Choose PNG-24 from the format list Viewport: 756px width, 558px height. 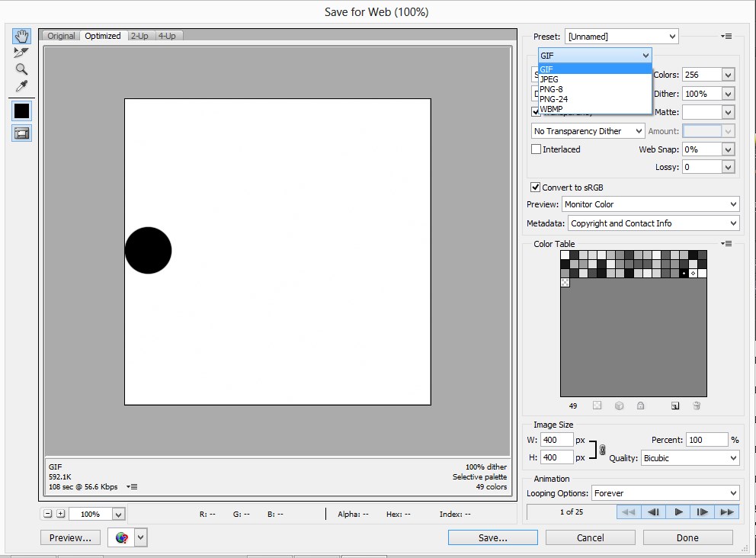click(595, 99)
